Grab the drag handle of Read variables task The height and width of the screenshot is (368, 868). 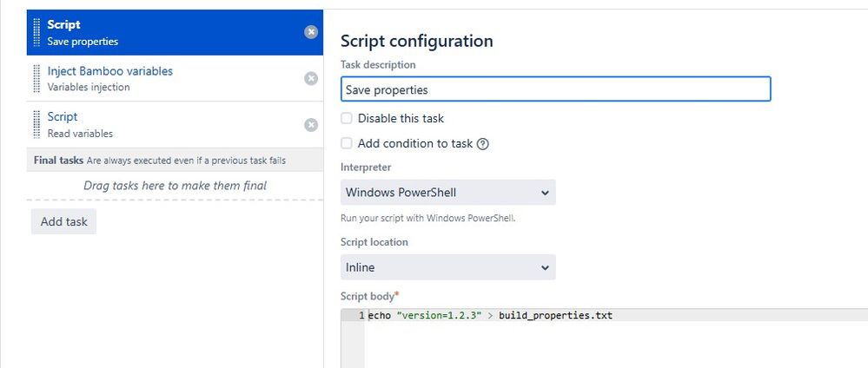pyautogui.click(x=37, y=124)
